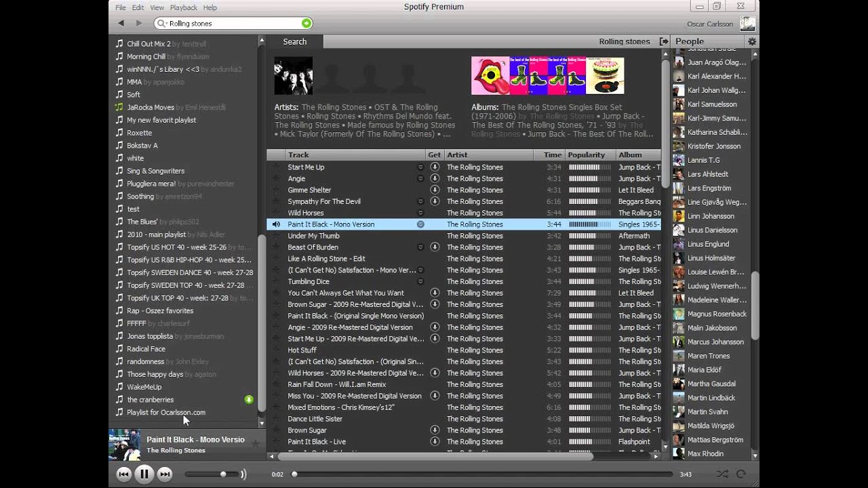The image size is (868, 488).
Task: Open dropdown on (I Can't Get No) Satisfaction - Mono row
Action: [420, 270]
